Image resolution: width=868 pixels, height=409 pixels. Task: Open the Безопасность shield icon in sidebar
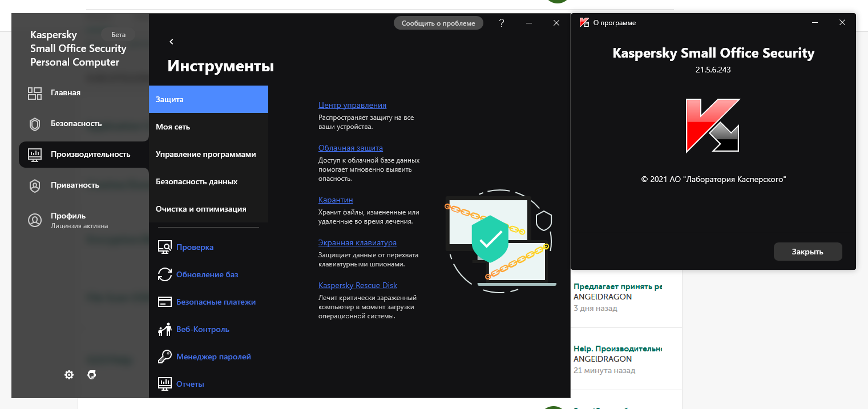coord(35,124)
